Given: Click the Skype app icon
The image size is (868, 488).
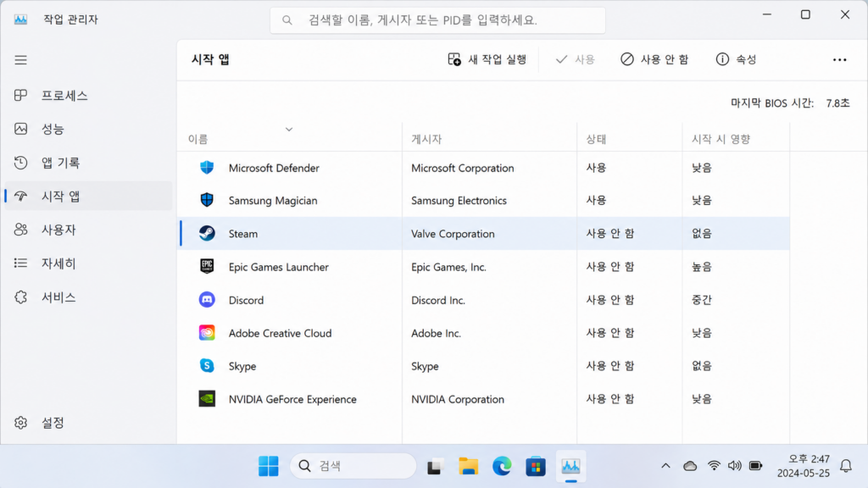Looking at the screenshot, I should pos(207,366).
